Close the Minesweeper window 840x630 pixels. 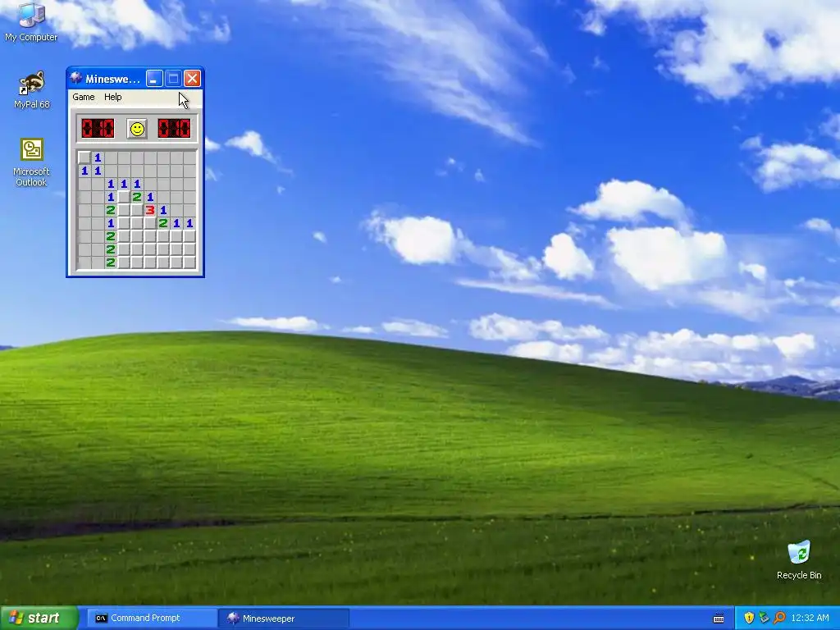point(192,79)
